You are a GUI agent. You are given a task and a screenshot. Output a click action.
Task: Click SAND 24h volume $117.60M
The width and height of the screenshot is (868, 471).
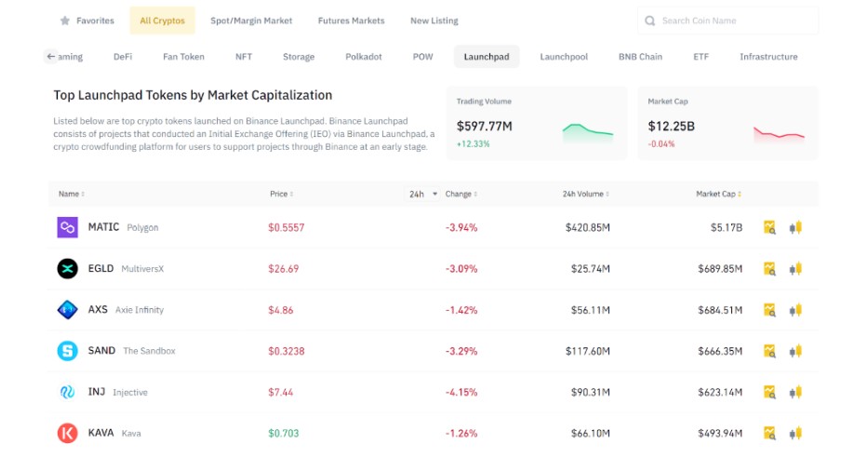587,351
